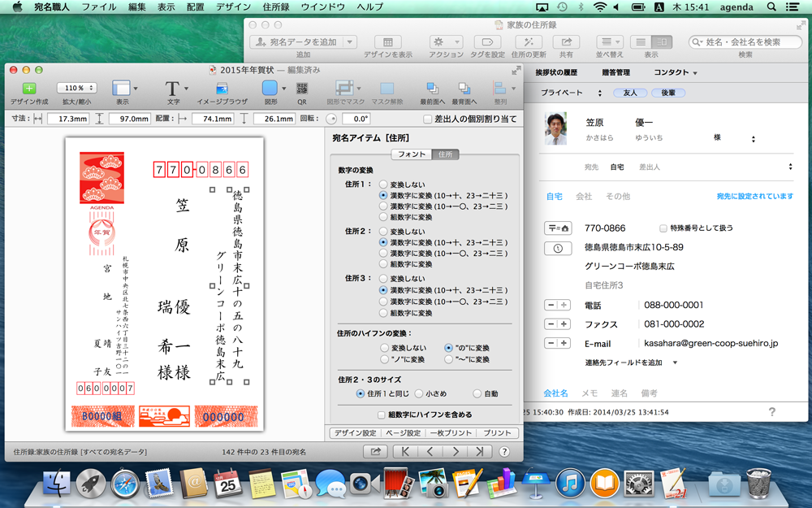
Task: Click the 最前面へ bring-to-front icon
Action: 432,88
